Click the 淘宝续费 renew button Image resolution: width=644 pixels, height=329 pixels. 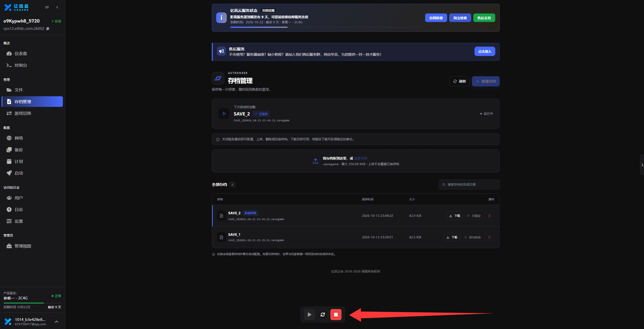460,18
